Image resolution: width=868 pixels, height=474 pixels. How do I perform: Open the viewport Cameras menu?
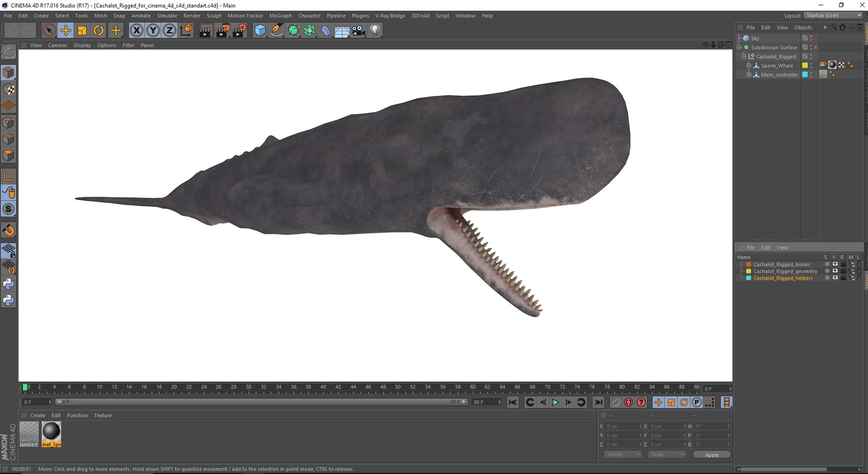[57, 45]
